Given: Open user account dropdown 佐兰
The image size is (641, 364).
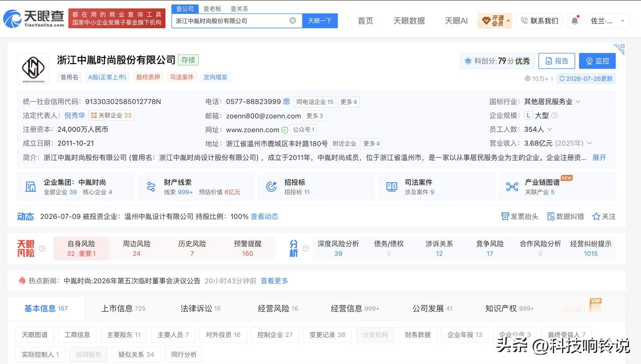Looking at the screenshot, I should [608, 21].
